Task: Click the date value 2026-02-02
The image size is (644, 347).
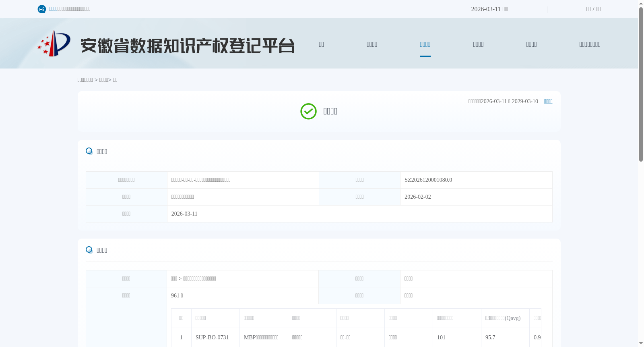Action: point(418,197)
